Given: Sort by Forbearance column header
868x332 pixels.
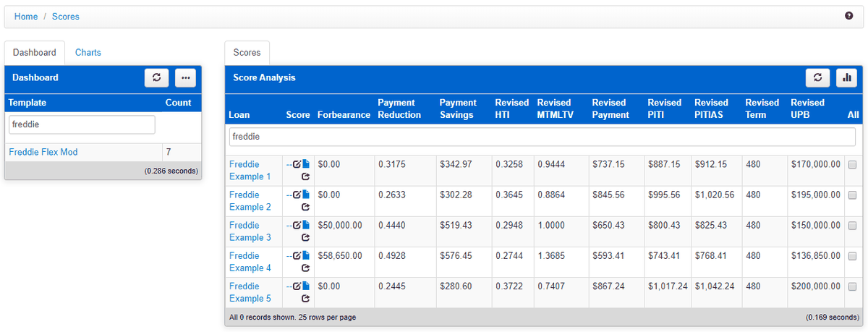Looking at the screenshot, I should pyautogui.click(x=344, y=115).
